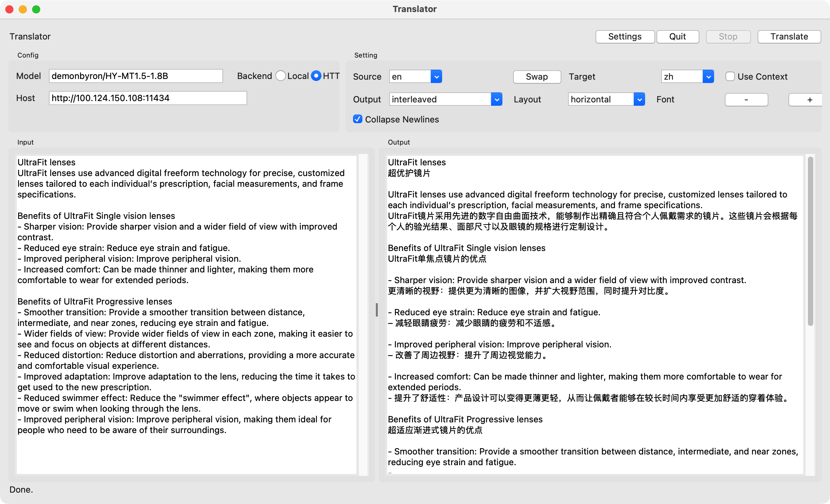Start translation with the Translate button
The height and width of the screenshot is (504, 830).
pos(789,36)
